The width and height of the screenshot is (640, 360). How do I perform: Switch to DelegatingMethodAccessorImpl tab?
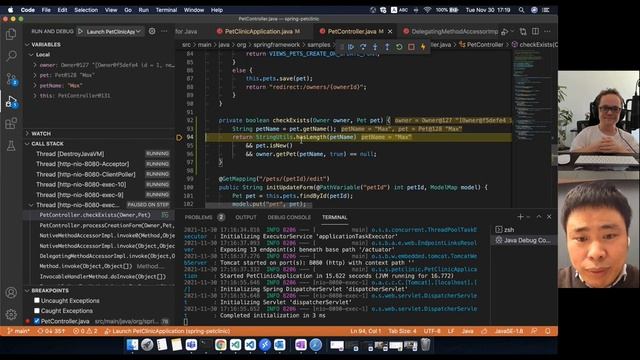click(x=450, y=31)
